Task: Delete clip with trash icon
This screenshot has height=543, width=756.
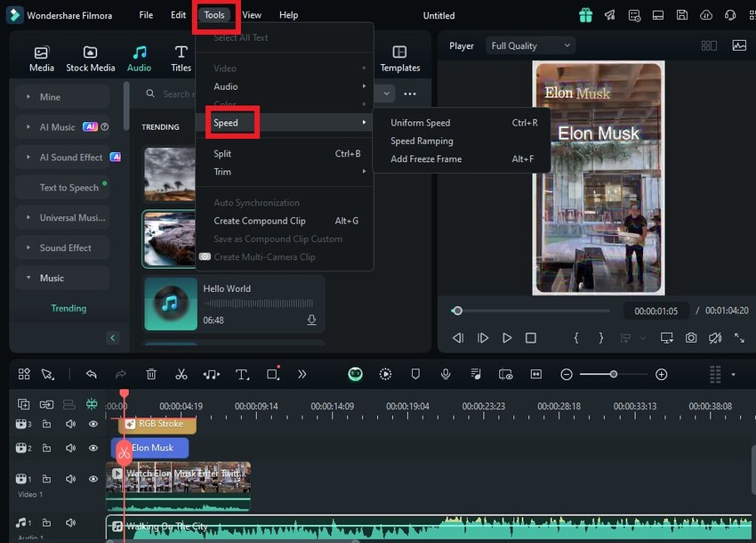Action: 151,374
